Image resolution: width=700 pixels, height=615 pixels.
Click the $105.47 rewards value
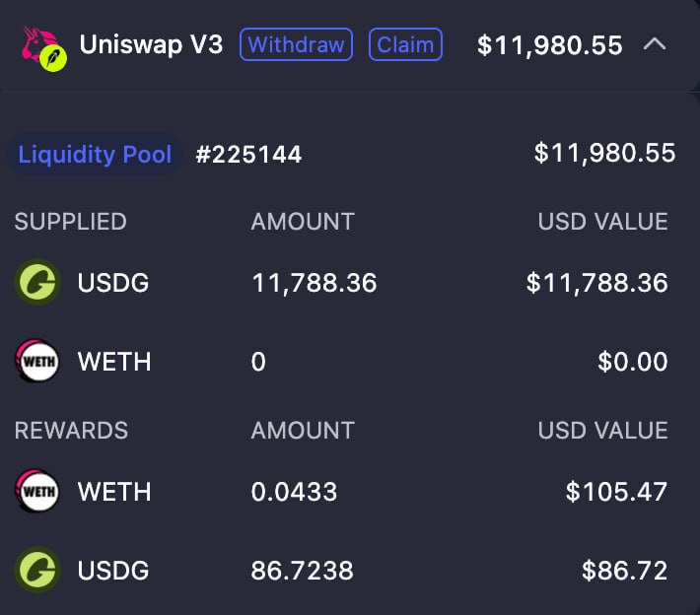(616, 492)
